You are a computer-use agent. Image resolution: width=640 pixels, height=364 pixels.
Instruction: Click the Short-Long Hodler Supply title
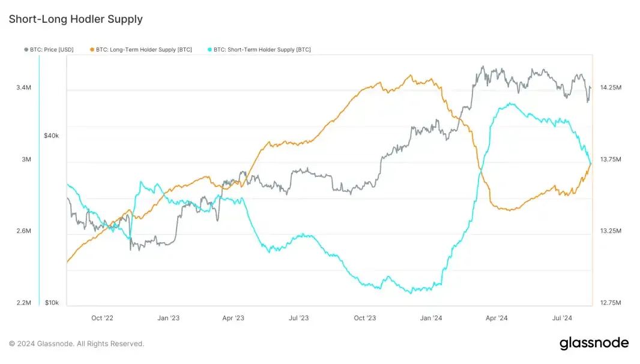pyautogui.click(x=76, y=19)
